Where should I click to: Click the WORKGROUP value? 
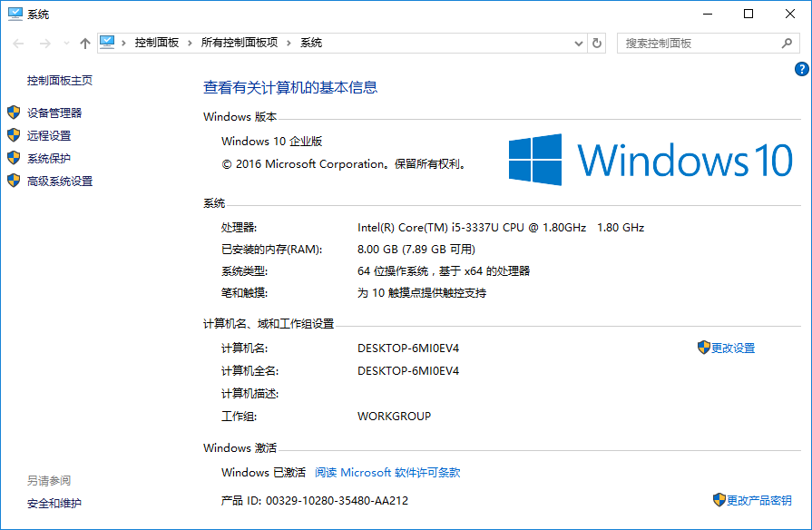[394, 416]
